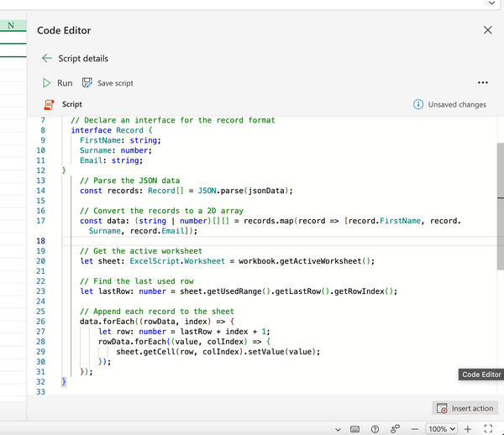Zoom out using the minus button
Viewport: 504px width, 435px height.
coord(417,428)
